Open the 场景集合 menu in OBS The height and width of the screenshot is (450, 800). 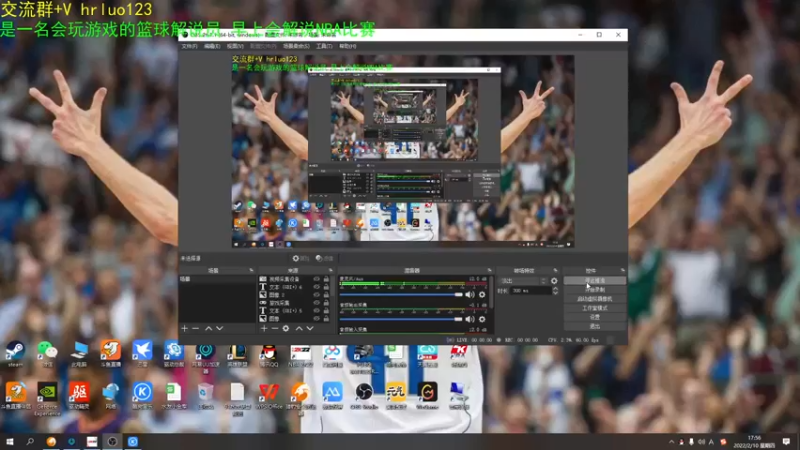pos(296,46)
